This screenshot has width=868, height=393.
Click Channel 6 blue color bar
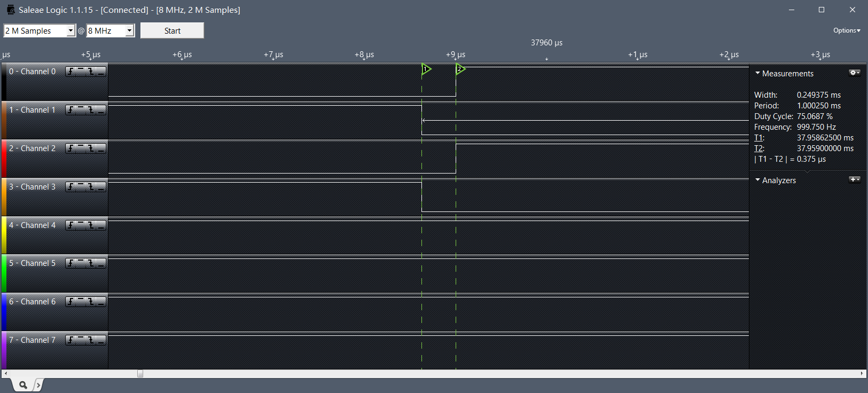tap(4, 312)
